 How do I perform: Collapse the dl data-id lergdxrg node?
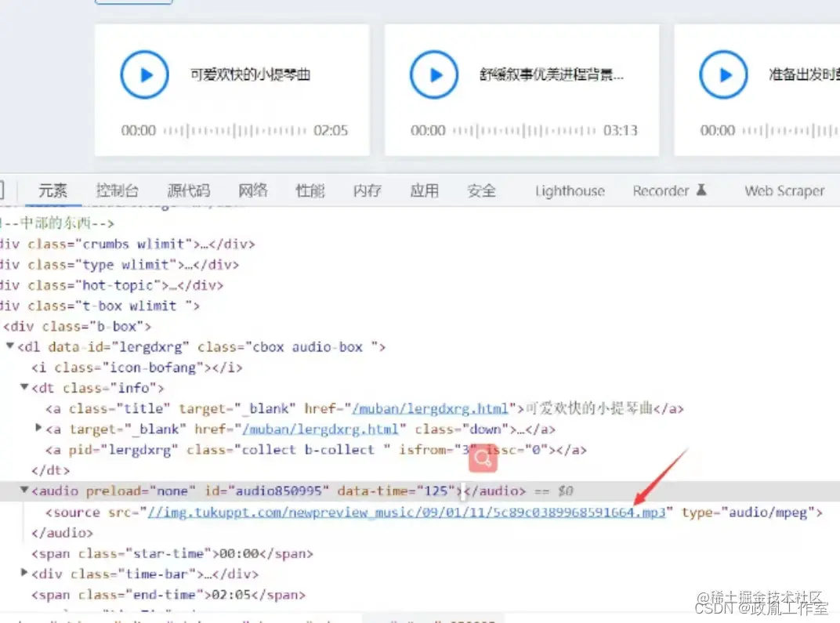(x=9, y=346)
